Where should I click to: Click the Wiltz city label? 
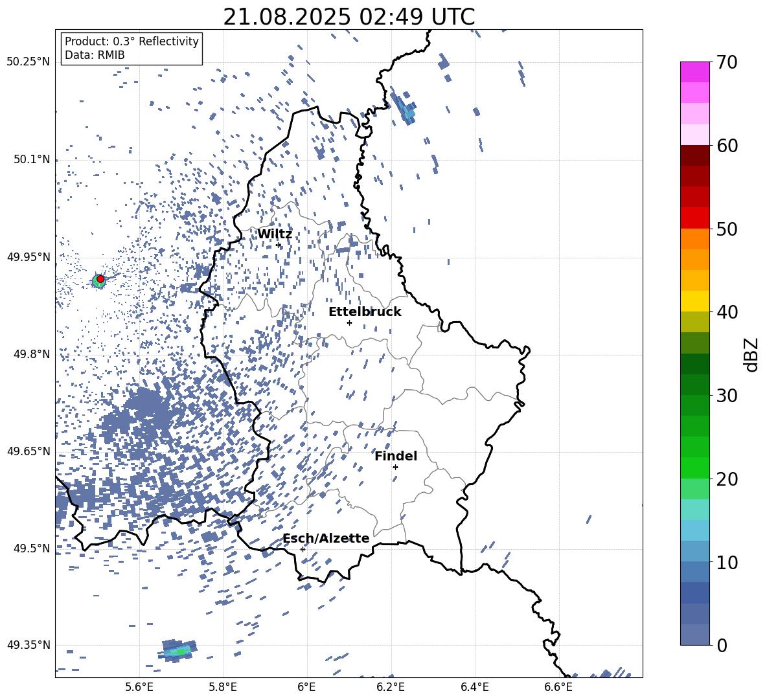275,234
